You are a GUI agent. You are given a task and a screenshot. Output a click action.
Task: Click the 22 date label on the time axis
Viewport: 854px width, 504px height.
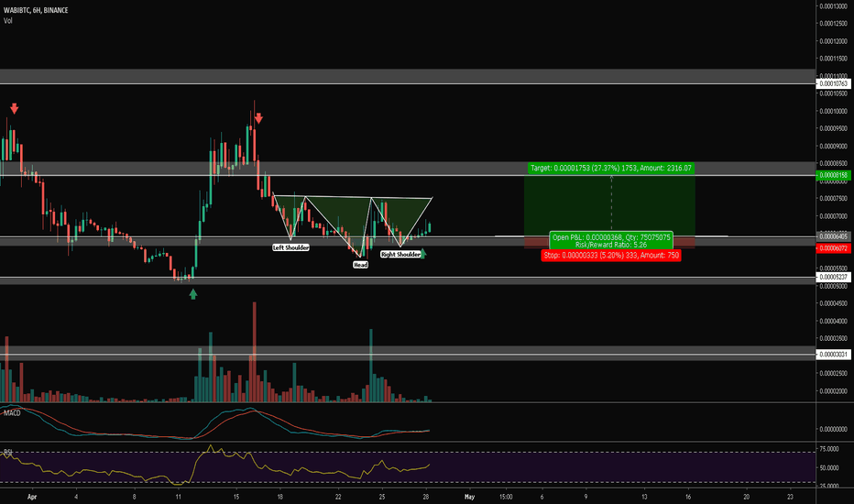(338, 497)
